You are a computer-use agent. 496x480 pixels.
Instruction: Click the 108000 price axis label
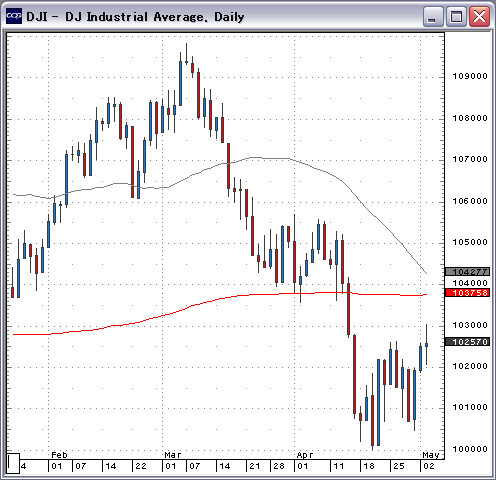point(470,118)
